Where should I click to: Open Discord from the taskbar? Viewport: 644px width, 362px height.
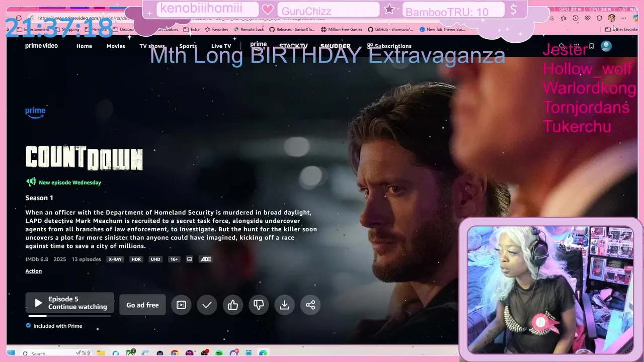coord(234,353)
